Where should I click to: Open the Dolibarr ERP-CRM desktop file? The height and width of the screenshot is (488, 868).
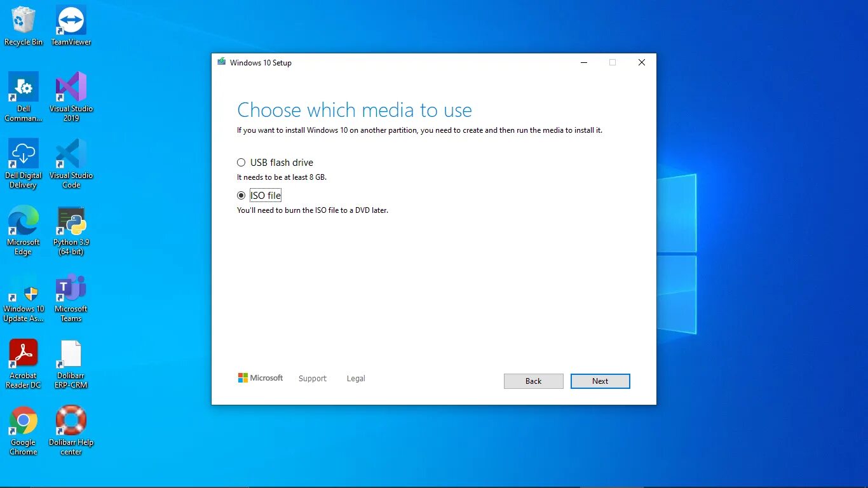coord(71,364)
